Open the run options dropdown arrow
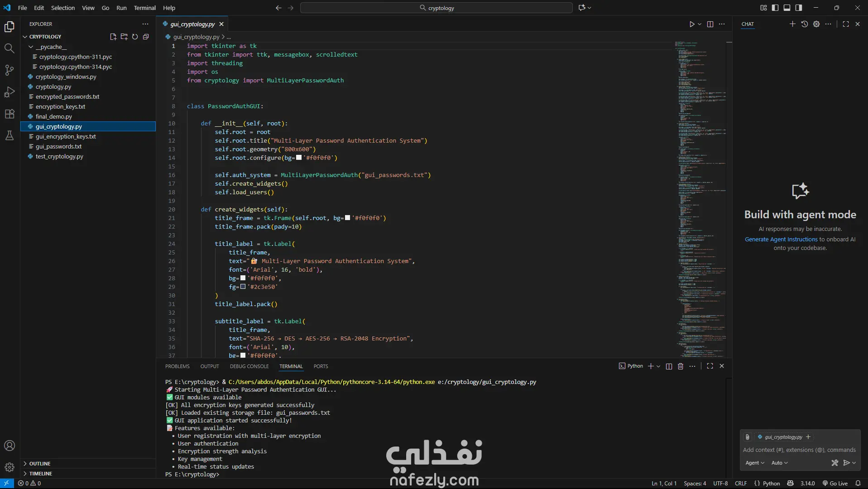This screenshot has width=868, height=489. click(x=700, y=24)
